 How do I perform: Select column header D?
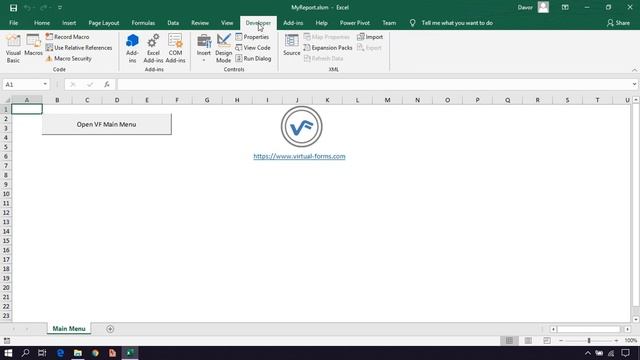(117, 100)
